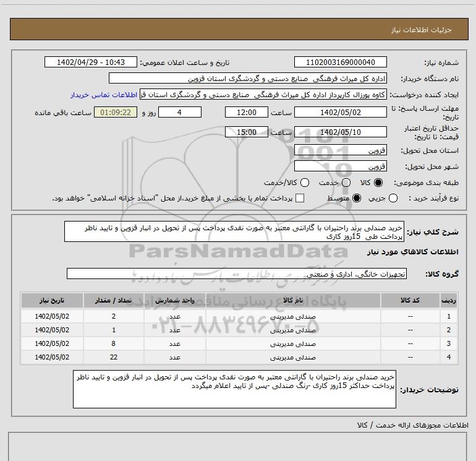Select the متوسط purchase type radio

(357, 198)
